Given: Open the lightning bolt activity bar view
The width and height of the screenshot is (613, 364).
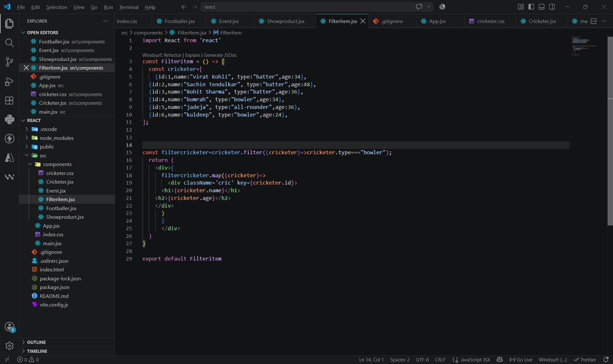Looking at the screenshot, I should coord(9,138).
